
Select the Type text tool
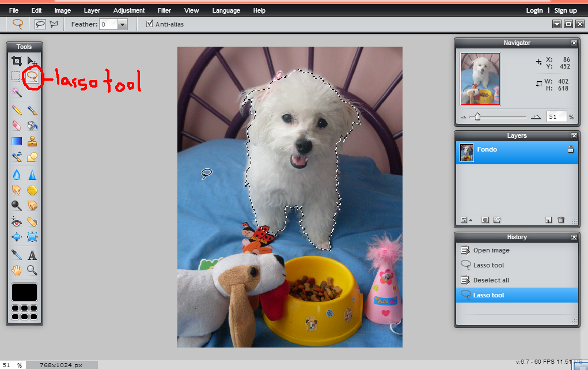[32, 255]
